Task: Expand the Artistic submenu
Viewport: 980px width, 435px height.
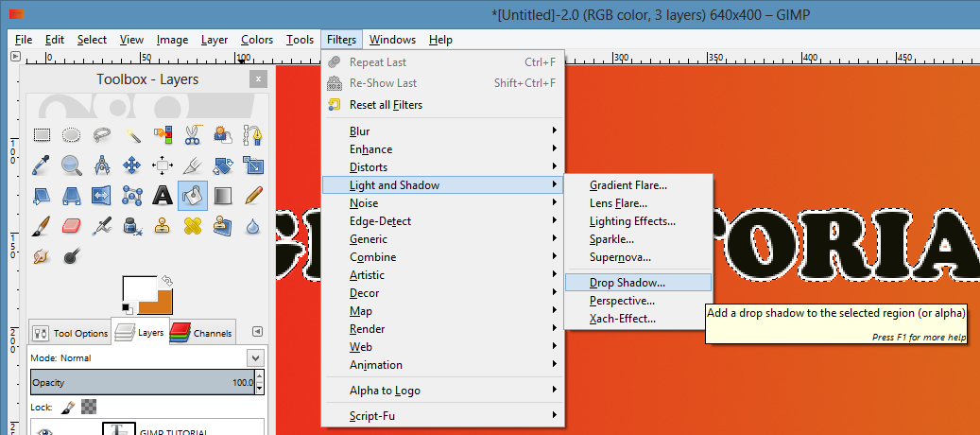Action: pos(442,275)
